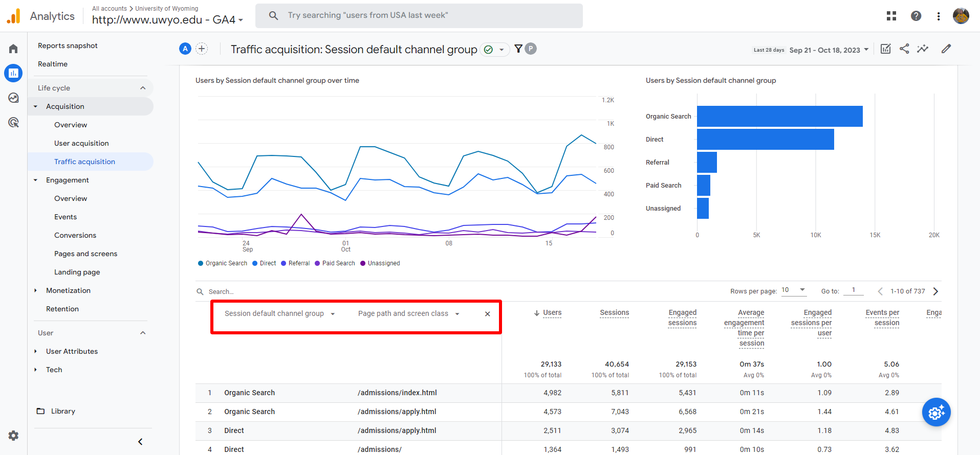Toggle Organic Search series in legend
Viewport: 980px width, 455px height.
(x=223, y=263)
